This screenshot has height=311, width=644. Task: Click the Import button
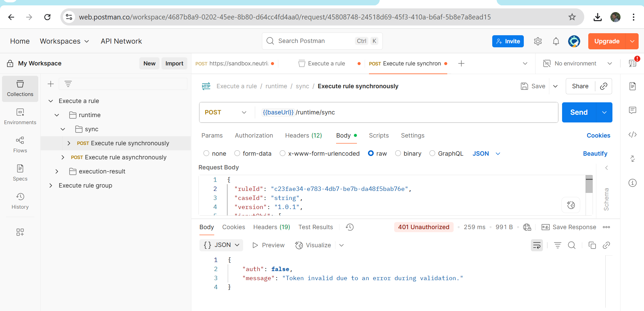174,63
